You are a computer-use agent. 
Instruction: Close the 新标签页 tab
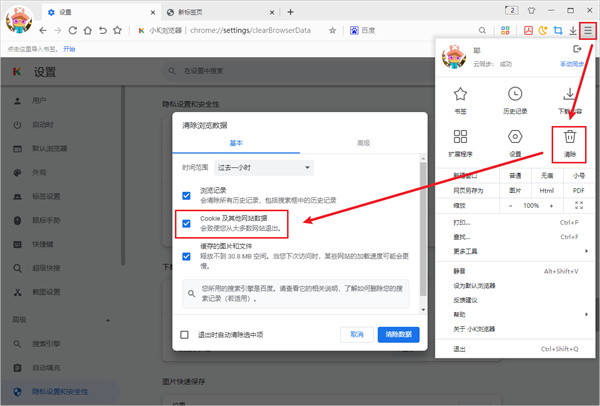point(272,13)
